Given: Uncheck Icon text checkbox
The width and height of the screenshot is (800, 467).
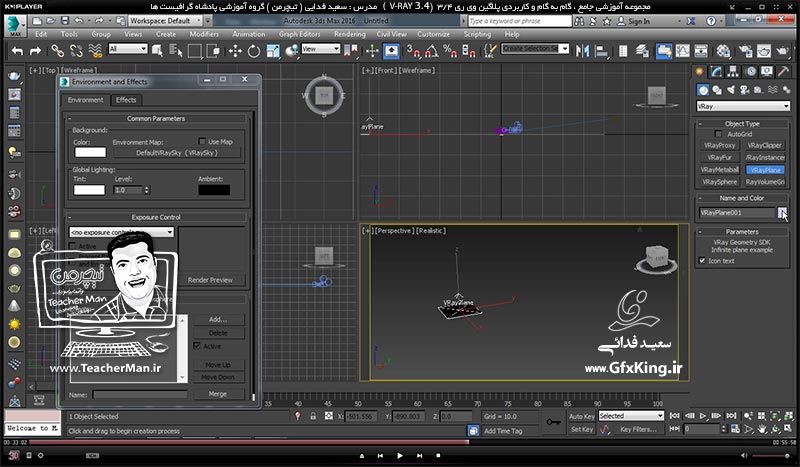Looking at the screenshot, I should (x=703, y=260).
